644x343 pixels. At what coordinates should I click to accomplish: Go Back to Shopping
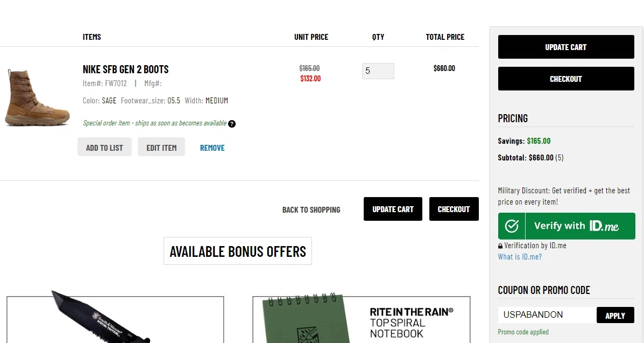(x=311, y=209)
